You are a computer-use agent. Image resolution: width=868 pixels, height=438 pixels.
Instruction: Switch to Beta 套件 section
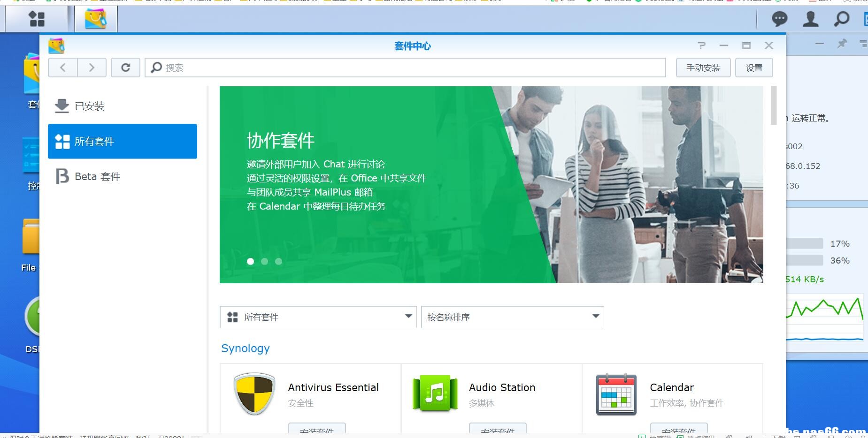(97, 176)
